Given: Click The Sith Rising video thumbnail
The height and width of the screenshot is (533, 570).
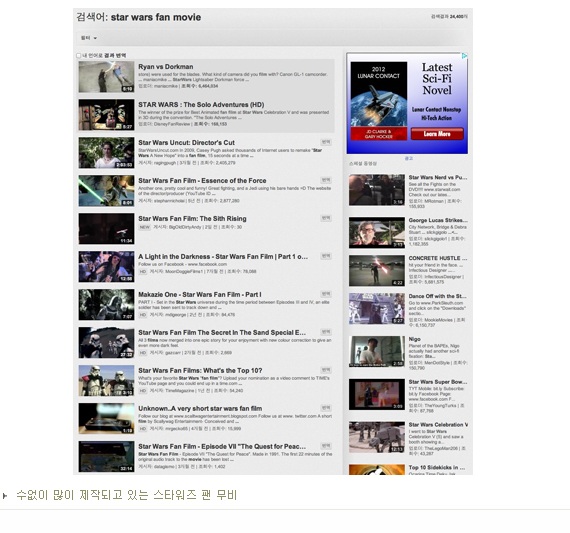Looking at the screenshot, I should pos(106,229).
